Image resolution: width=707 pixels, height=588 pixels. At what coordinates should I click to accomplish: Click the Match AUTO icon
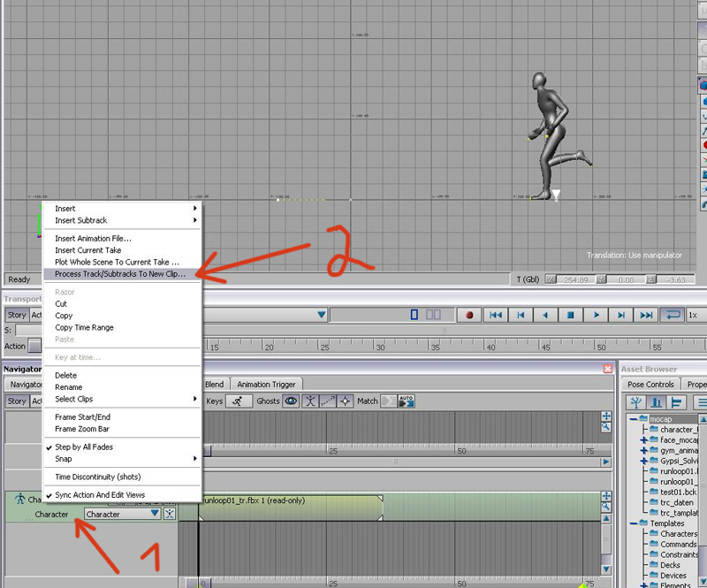pyautogui.click(x=407, y=401)
